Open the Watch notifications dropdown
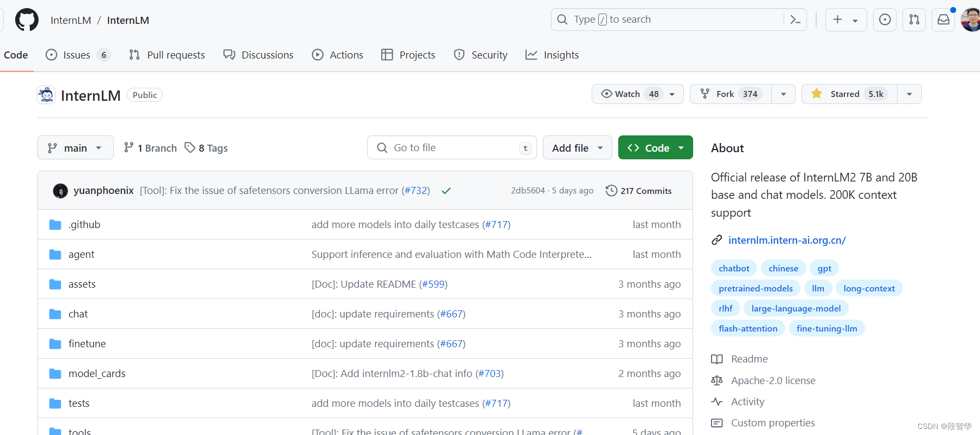The image size is (980, 435). tap(637, 94)
